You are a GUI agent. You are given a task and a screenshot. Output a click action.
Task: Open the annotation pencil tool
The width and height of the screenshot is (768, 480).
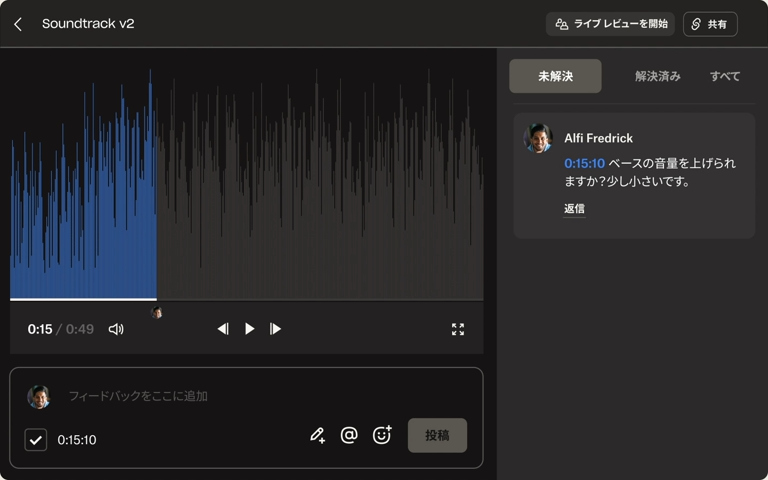(317, 435)
